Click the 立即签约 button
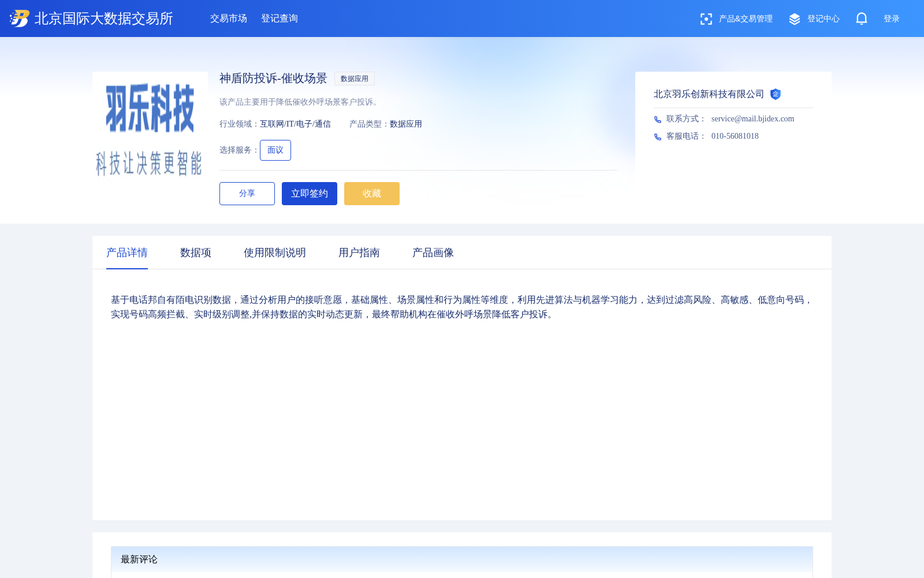 pyautogui.click(x=310, y=194)
